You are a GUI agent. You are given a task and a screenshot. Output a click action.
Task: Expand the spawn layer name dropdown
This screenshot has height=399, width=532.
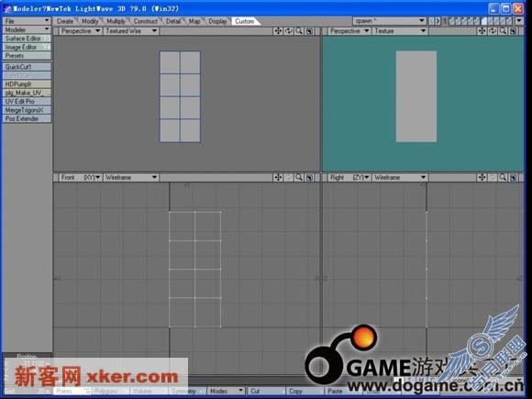coord(389,21)
